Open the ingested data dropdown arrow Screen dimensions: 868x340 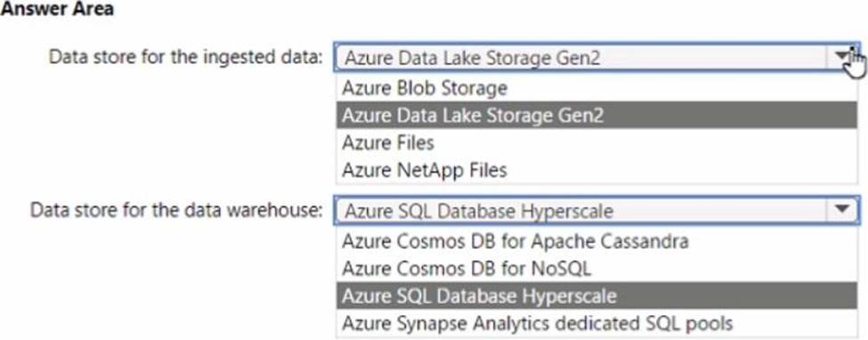(x=842, y=57)
